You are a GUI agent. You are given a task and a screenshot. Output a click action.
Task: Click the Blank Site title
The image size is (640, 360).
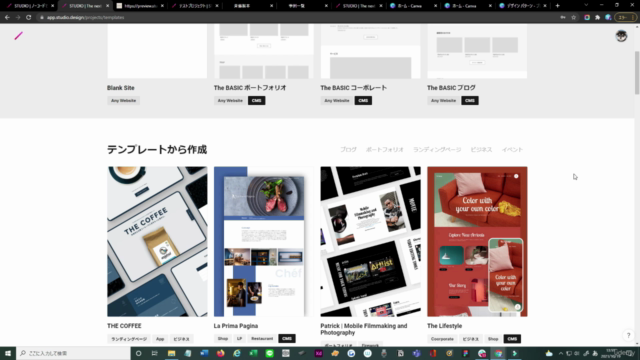(120, 88)
